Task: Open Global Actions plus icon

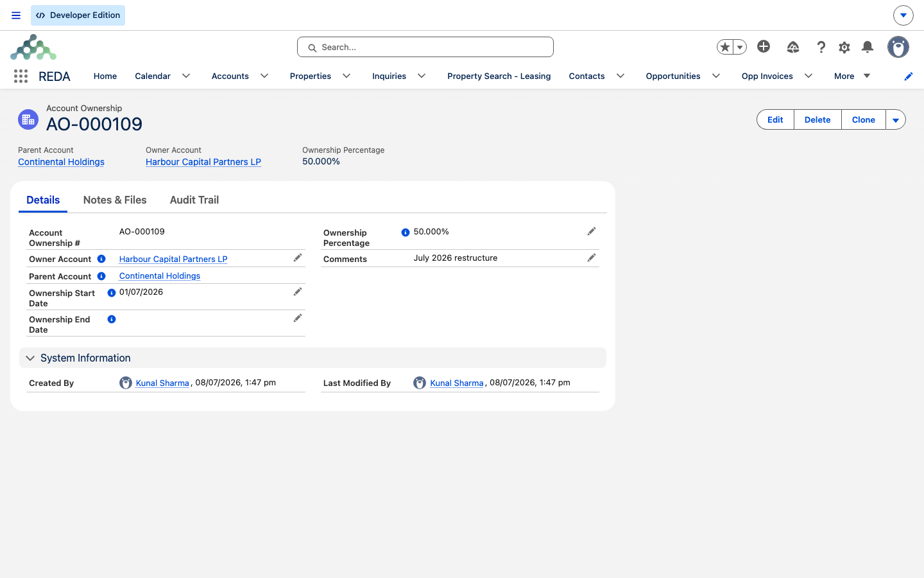Action: pos(764,46)
